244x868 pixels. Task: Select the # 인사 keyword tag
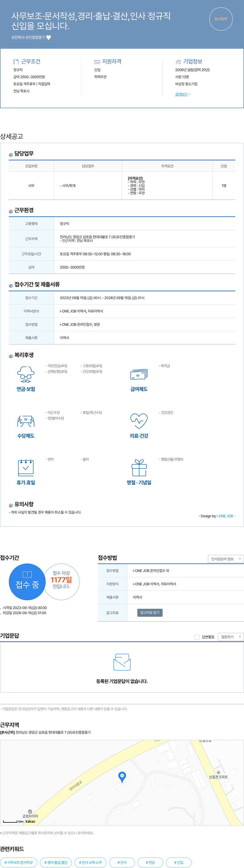tap(122, 862)
